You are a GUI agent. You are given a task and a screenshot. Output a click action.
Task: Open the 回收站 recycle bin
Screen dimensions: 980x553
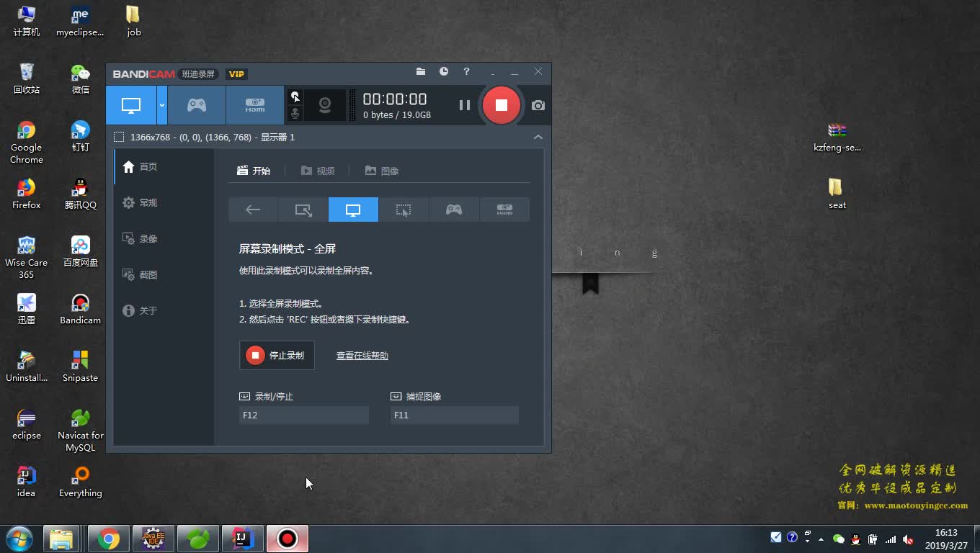[x=27, y=78]
